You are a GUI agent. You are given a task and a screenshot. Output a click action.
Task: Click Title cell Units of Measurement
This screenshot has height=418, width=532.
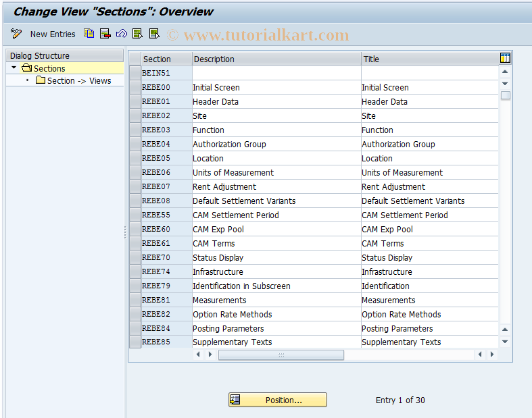pos(430,173)
